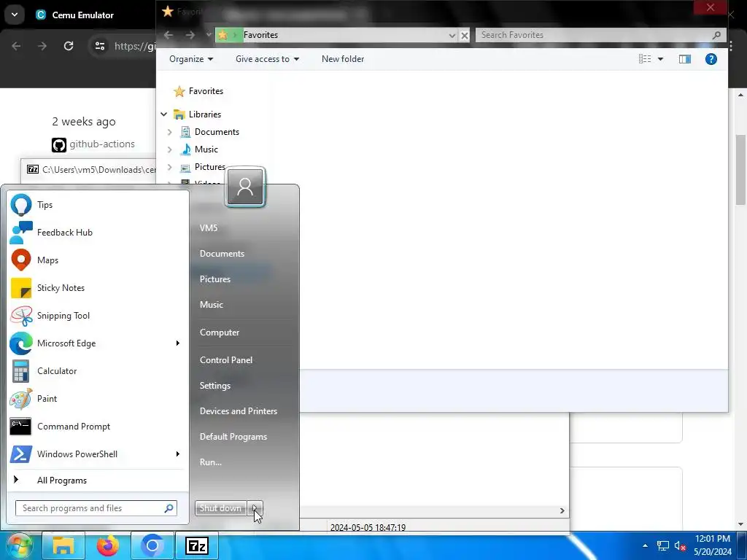Viewport: 747px width, 560px height.
Task: Click the muted volume tray icon
Action: click(x=680, y=545)
